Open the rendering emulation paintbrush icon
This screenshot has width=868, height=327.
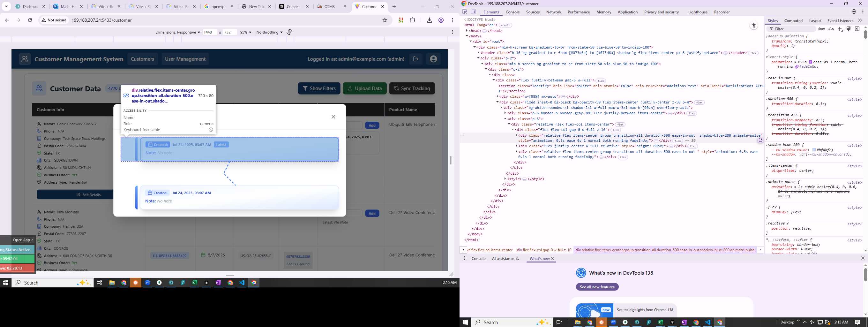tap(849, 29)
